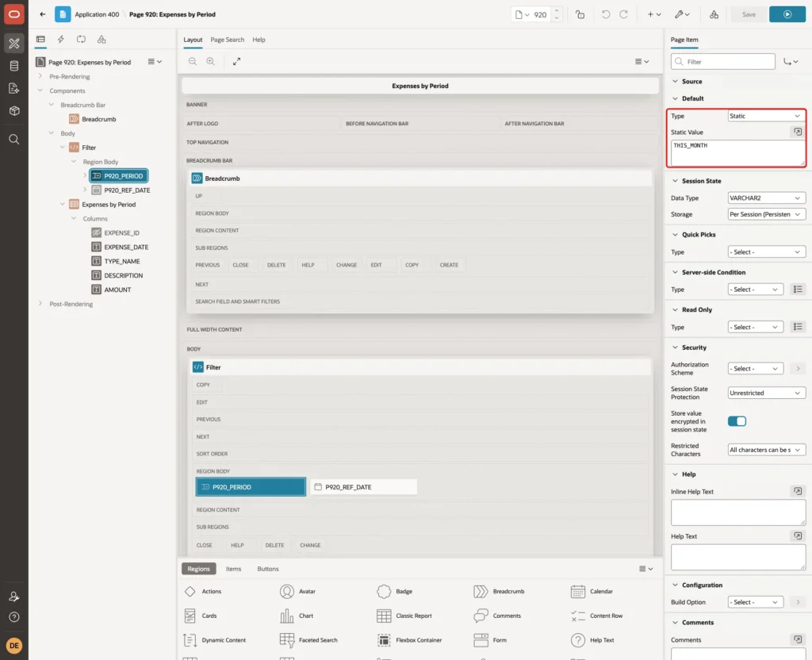Open the Shared Components tree tab icon
Screen dimensions: 812x660
tap(101, 40)
